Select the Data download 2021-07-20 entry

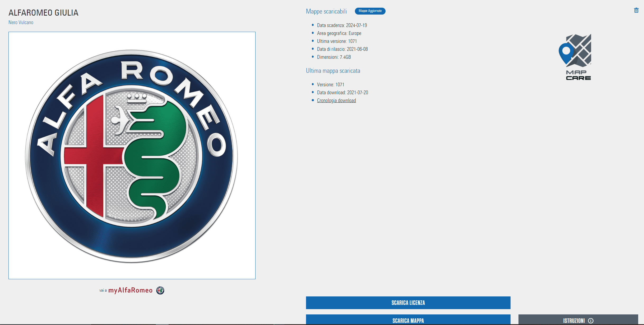pyautogui.click(x=342, y=93)
